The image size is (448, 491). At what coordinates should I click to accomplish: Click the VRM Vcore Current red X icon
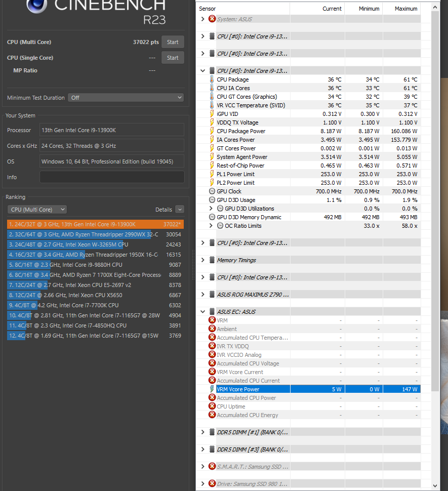coord(212,372)
